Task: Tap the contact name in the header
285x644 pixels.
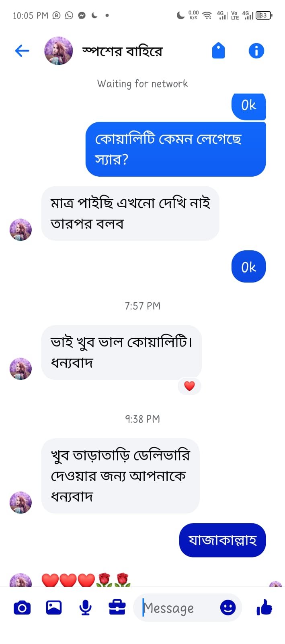Action: click(x=122, y=51)
